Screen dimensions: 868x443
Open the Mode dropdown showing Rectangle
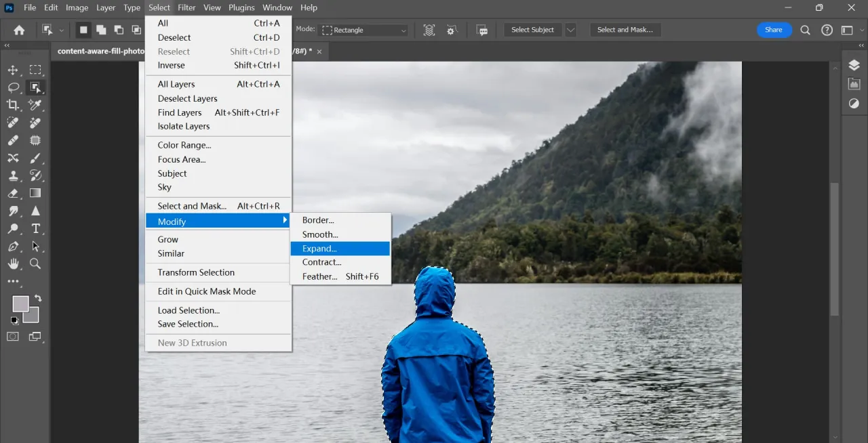364,30
